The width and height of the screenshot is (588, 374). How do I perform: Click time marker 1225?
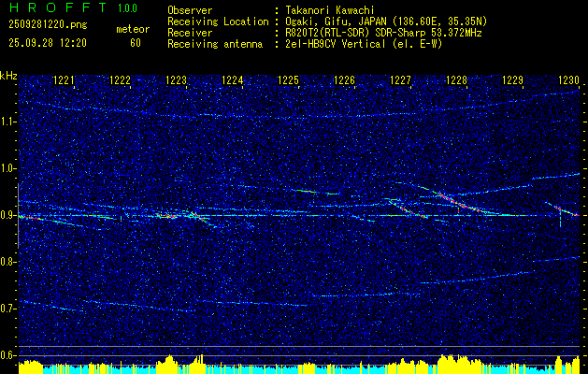click(288, 79)
